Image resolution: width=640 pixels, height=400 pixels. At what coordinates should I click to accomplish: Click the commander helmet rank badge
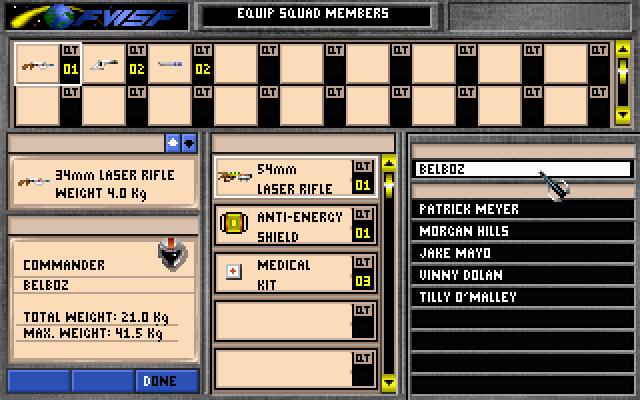(173, 255)
